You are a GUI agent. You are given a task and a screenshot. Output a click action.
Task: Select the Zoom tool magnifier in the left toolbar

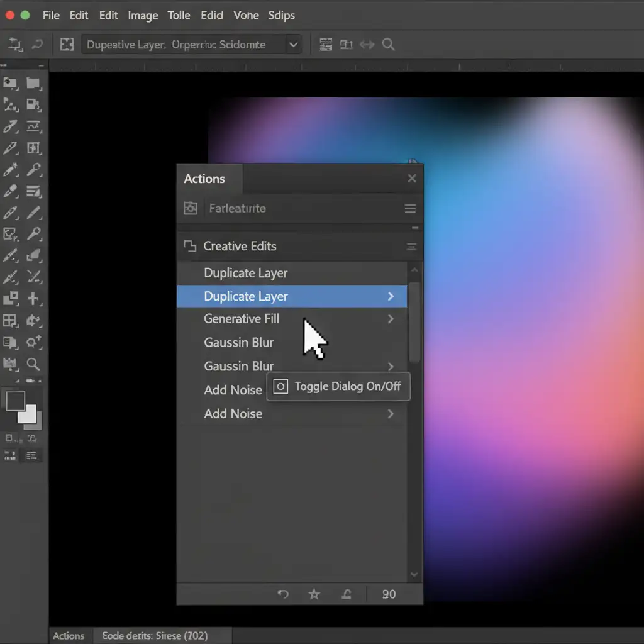point(33,364)
